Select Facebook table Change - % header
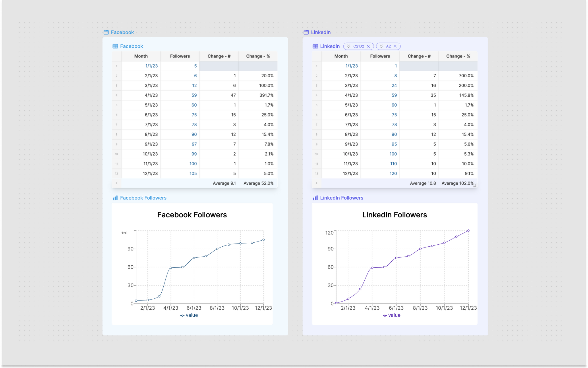 [258, 56]
